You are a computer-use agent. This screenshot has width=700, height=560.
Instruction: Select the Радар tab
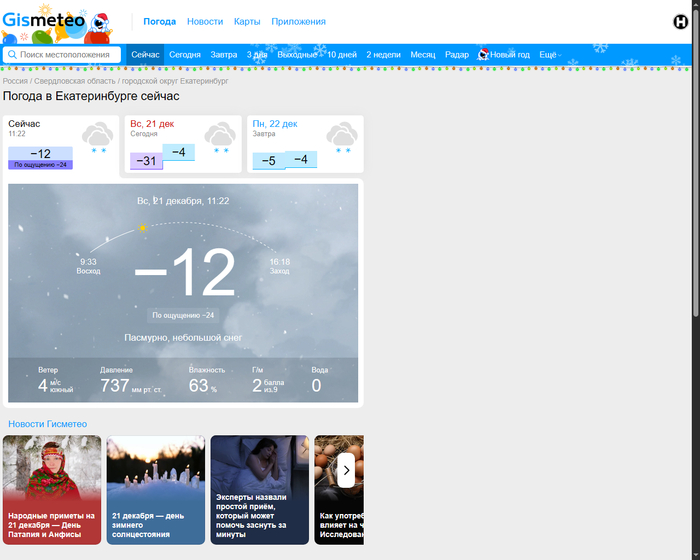[x=457, y=55]
